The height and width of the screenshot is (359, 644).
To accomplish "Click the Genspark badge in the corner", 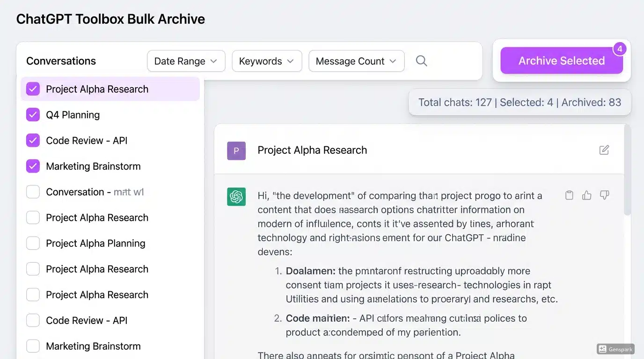I will [615, 349].
